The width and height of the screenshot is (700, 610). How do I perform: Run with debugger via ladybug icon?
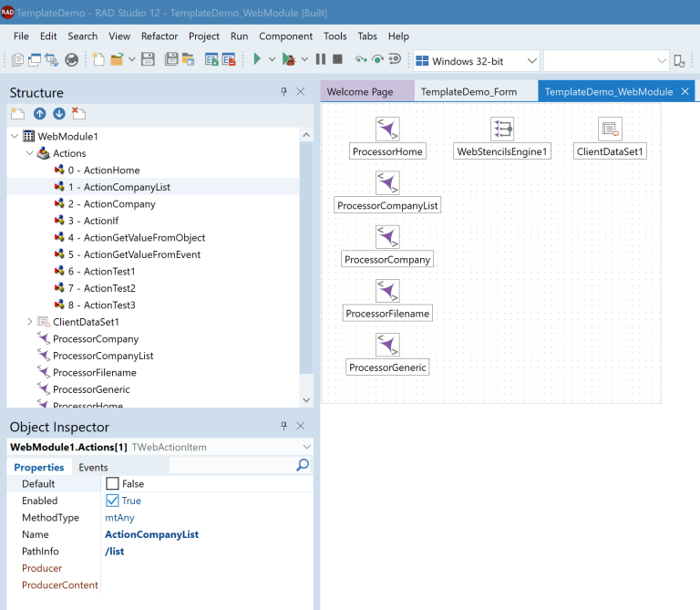click(288, 59)
